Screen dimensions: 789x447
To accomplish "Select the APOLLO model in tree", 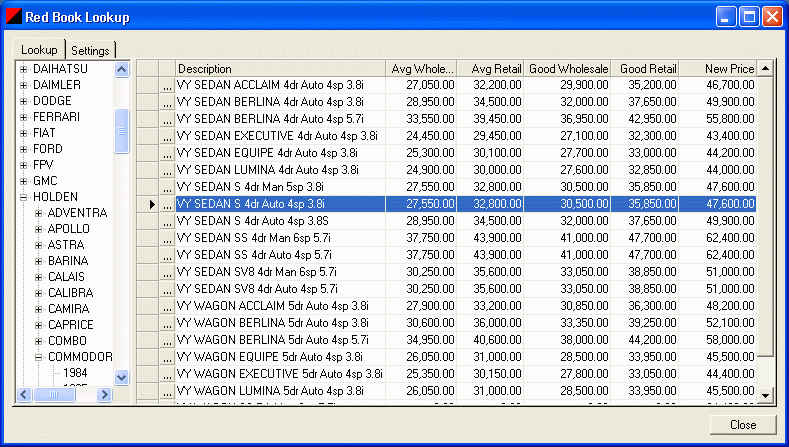I will click(69, 229).
